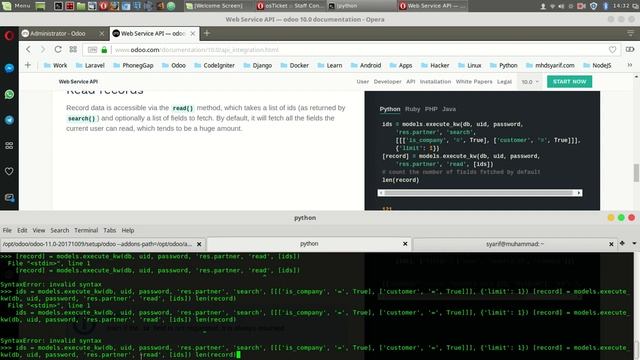Show Ruby code example
Viewport: 640px width, 360px height.
(x=412, y=109)
